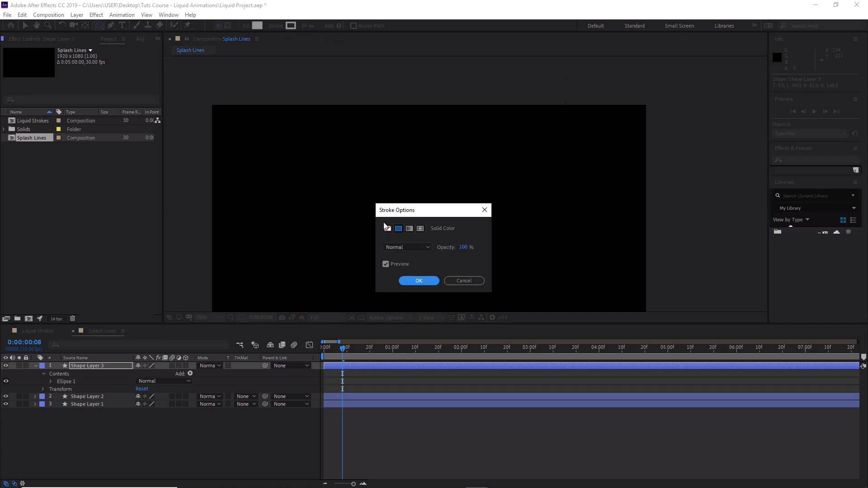Click the Cancel button
Viewport: 868px width, 488px height.
(x=464, y=281)
